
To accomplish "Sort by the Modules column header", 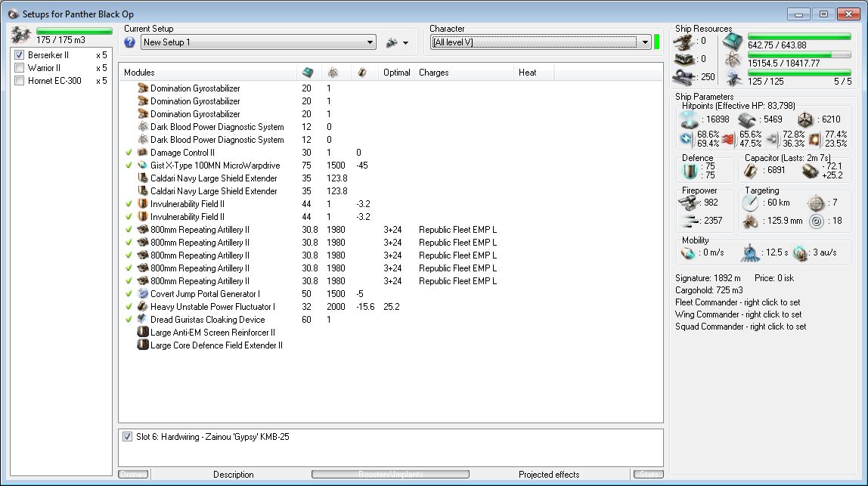I will click(x=208, y=73).
